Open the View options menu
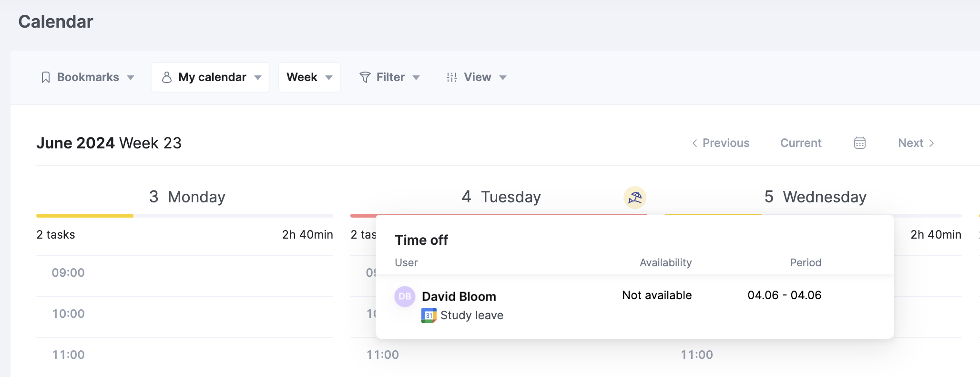The width and height of the screenshot is (980, 377). tap(477, 77)
